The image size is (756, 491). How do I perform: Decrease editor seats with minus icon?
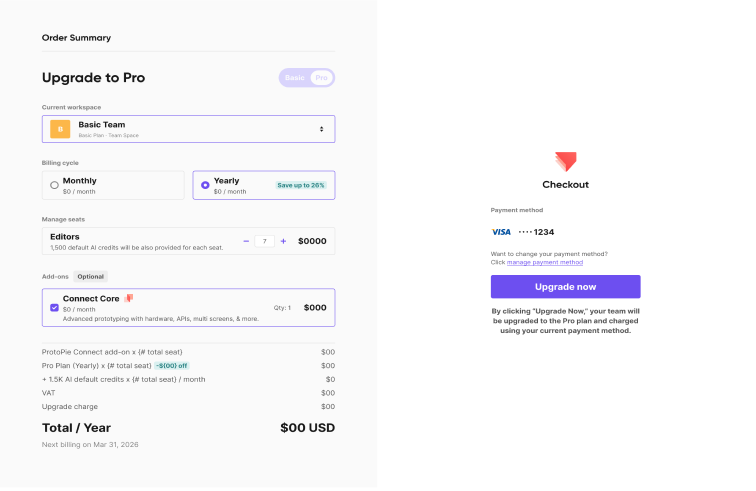point(246,241)
